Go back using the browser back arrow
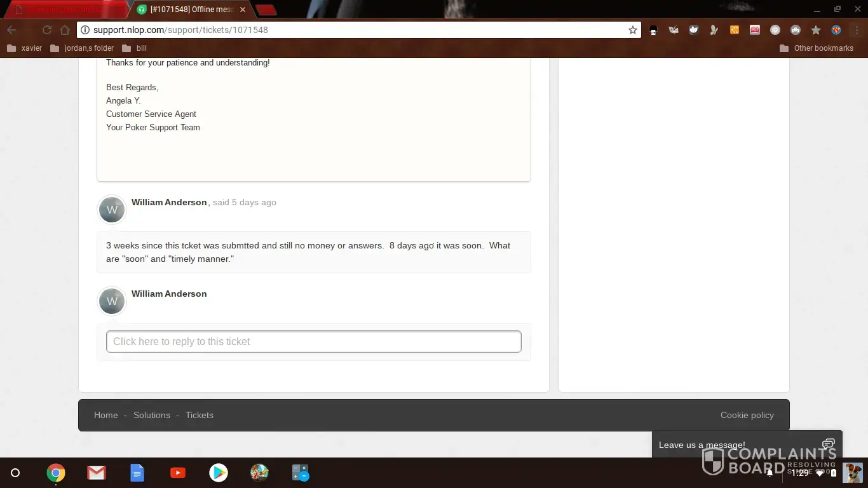The height and width of the screenshot is (488, 868). (11, 30)
